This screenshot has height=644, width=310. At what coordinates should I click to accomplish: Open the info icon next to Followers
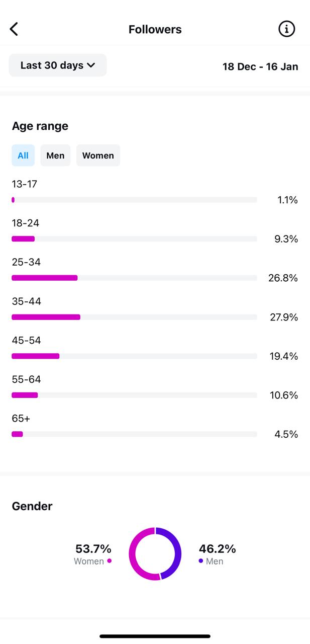coord(287,29)
